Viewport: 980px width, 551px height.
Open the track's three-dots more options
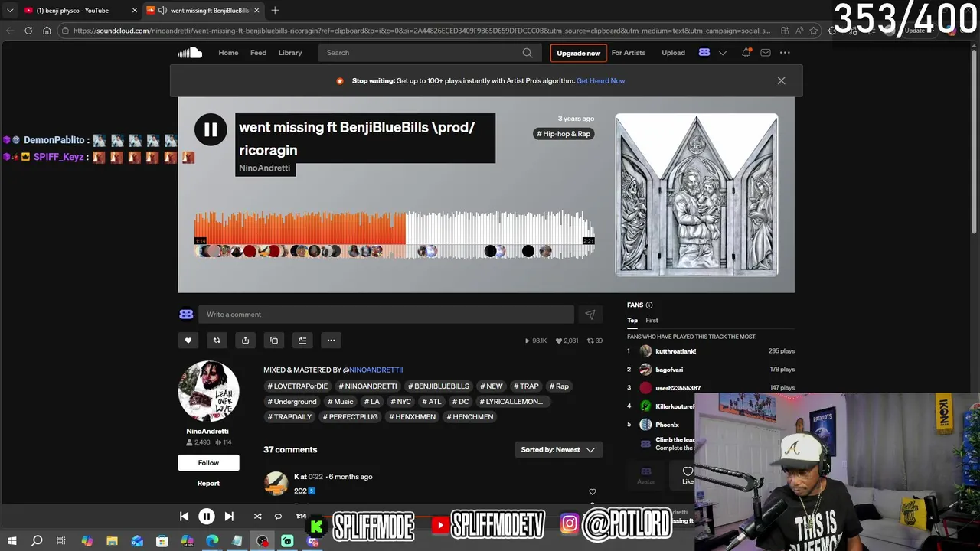tap(331, 341)
